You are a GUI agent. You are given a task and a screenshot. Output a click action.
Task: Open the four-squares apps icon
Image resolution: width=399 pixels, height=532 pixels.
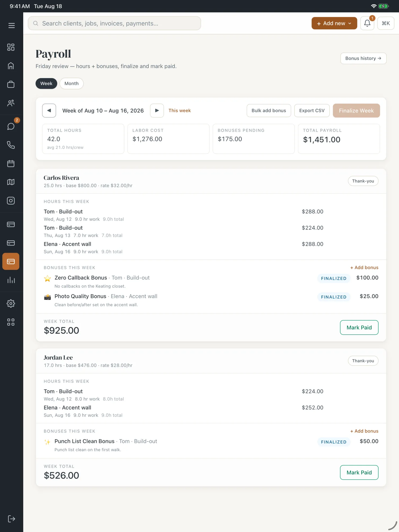click(11, 322)
